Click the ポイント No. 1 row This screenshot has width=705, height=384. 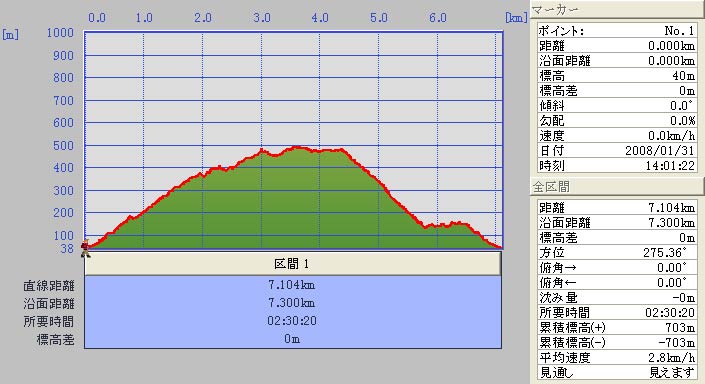[x=617, y=31]
